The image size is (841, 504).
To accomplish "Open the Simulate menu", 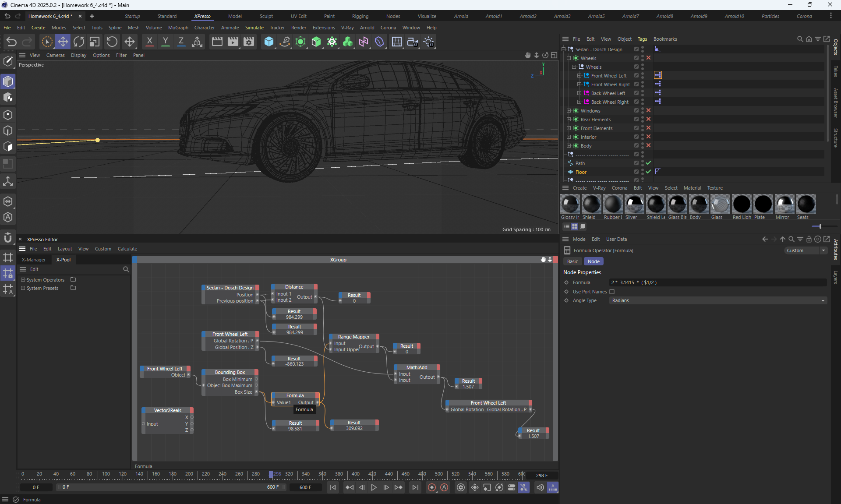I will [x=254, y=28].
